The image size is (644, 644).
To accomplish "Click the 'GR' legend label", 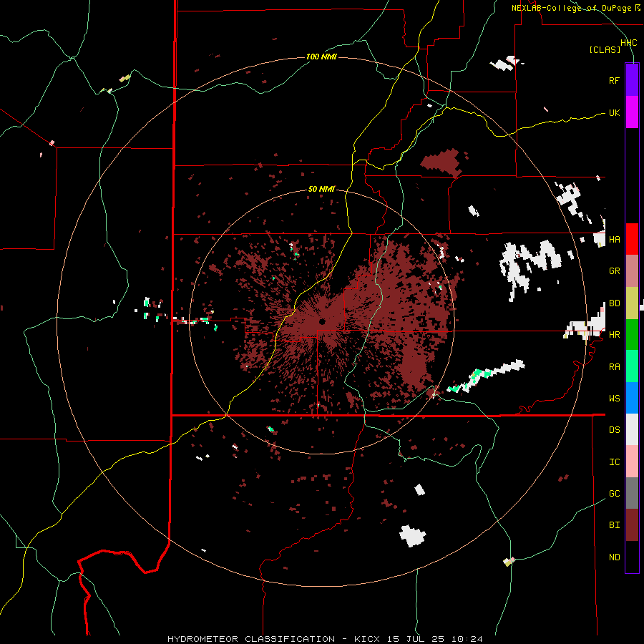I will [x=614, y=271].
